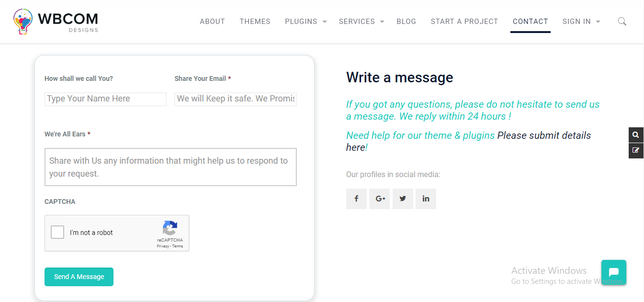Viewport: 644px width, 302px height.
Task: Go to the About menu item
Action: point(212,22)
